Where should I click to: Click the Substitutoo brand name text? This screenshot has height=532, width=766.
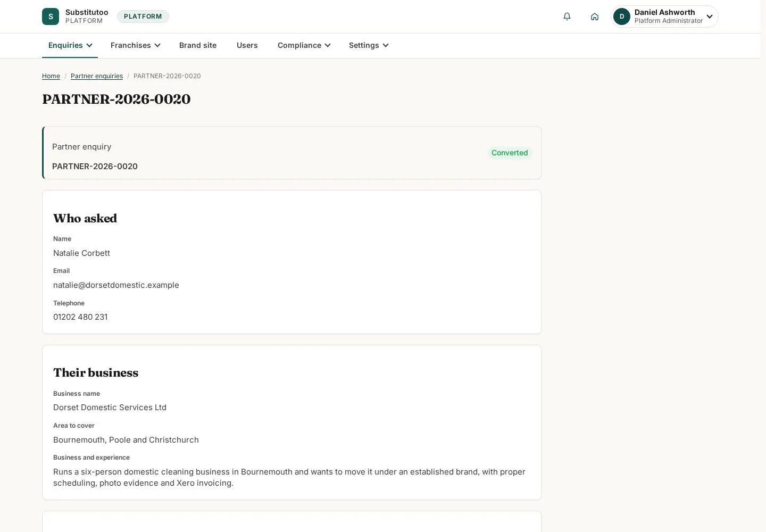tap(87, 12)
